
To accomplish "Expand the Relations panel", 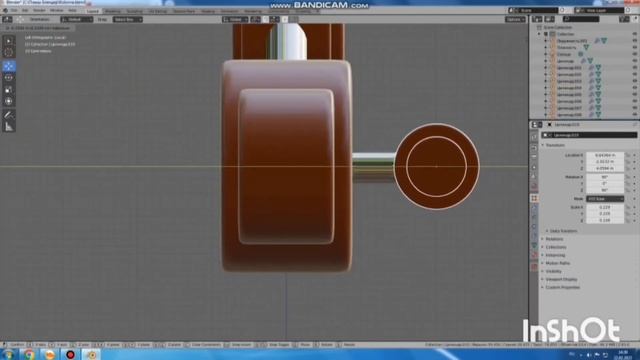I will (553, 239).
